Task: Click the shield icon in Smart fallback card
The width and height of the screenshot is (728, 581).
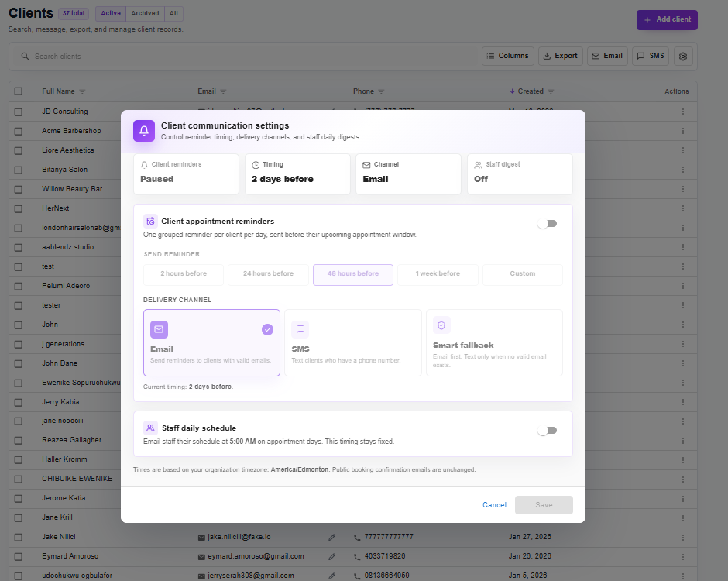Action: point(441,325)
